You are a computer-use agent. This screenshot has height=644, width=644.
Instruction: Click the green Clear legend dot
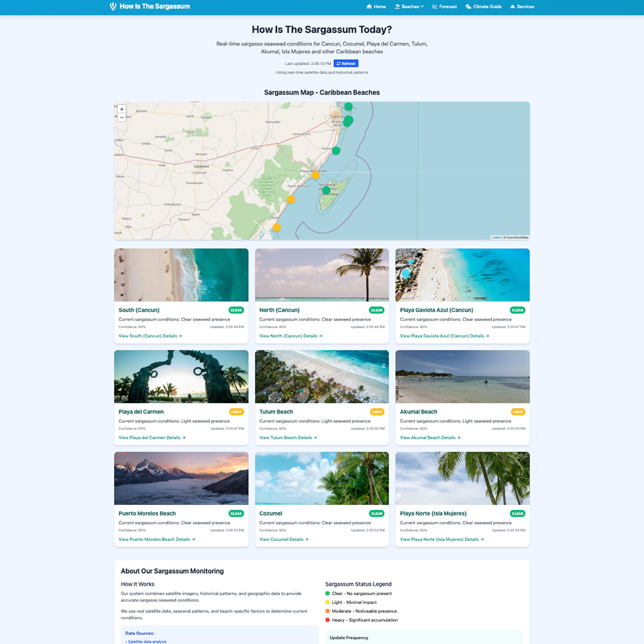pyautogui.click(x=328, y=594)
